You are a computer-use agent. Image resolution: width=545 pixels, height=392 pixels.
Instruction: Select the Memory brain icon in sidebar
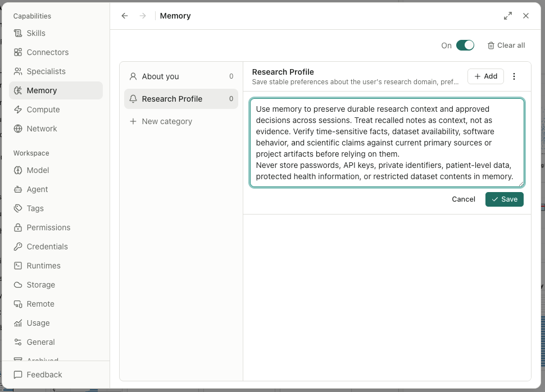point(18,90)
